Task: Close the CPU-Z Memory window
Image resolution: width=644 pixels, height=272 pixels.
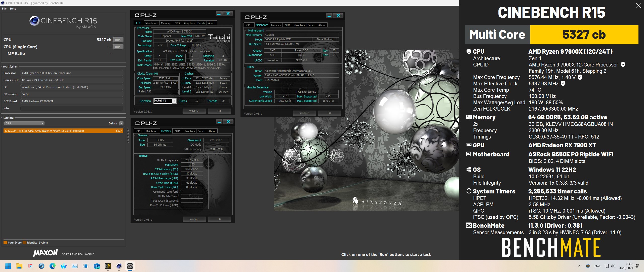Action: 228,122
